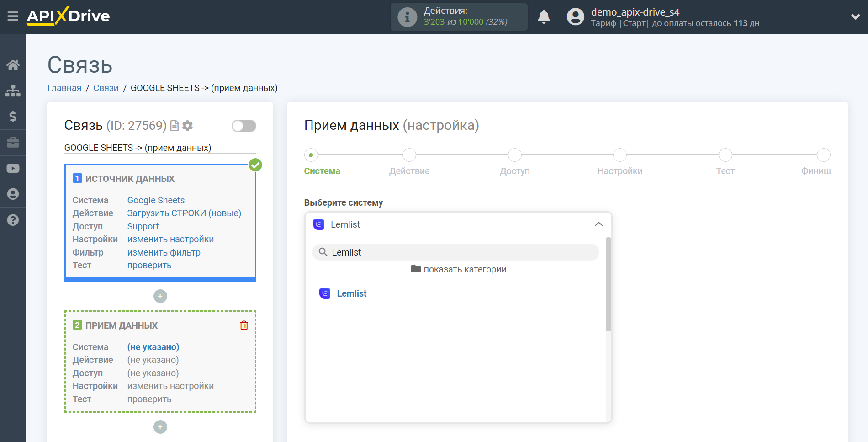This screenshot has height=442, width=868.
Task: Open the notifications bell
Action: coord(544,17)
